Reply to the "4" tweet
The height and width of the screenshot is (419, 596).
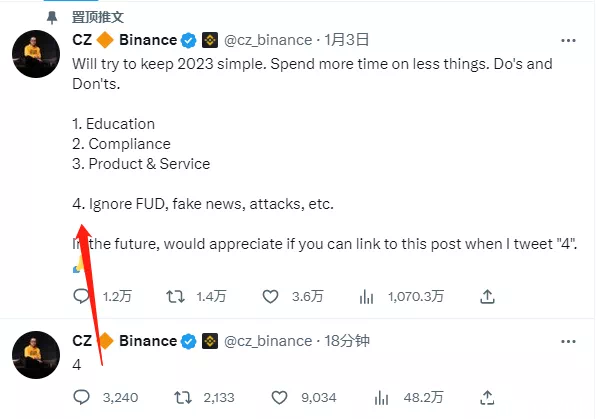(81, 397)
